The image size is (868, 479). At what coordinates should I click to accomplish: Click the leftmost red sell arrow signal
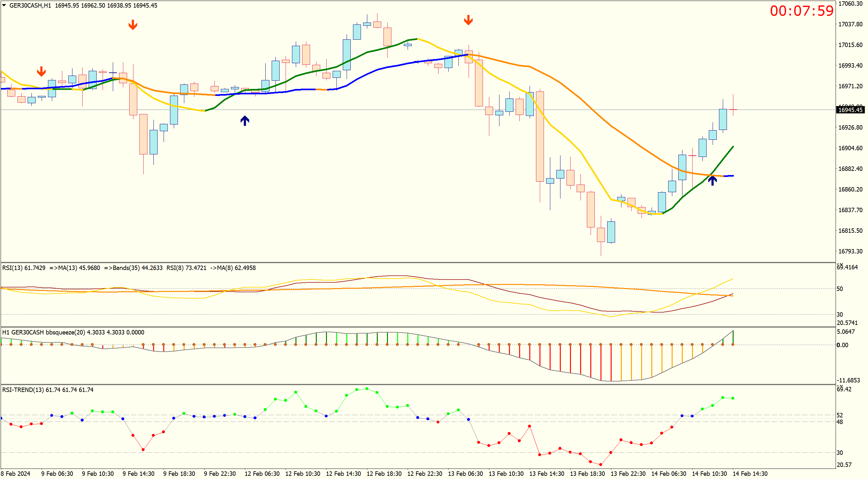click(41, 71)
